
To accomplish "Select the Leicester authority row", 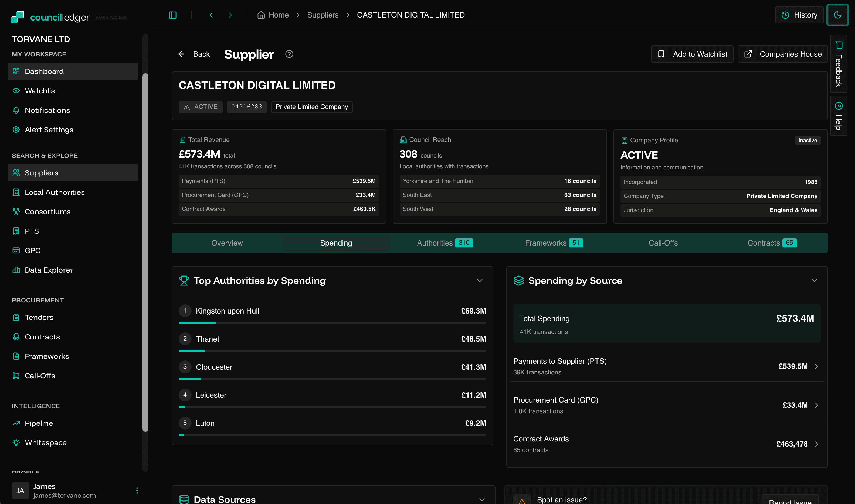I will coord(332,397).
